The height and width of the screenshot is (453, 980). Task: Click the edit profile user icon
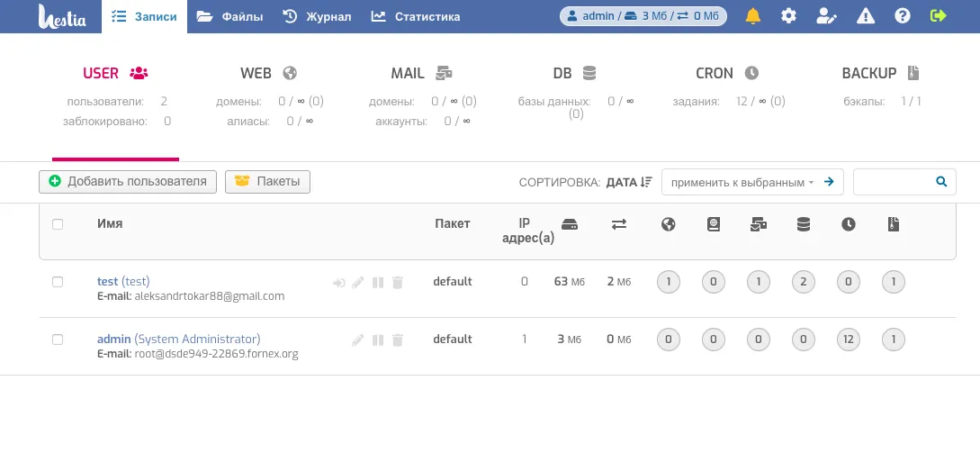point(825,16)
